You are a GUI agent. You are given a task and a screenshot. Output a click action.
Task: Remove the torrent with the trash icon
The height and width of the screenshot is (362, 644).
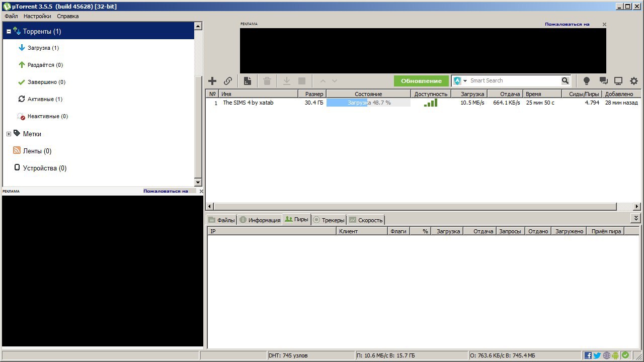click(267, 81)
